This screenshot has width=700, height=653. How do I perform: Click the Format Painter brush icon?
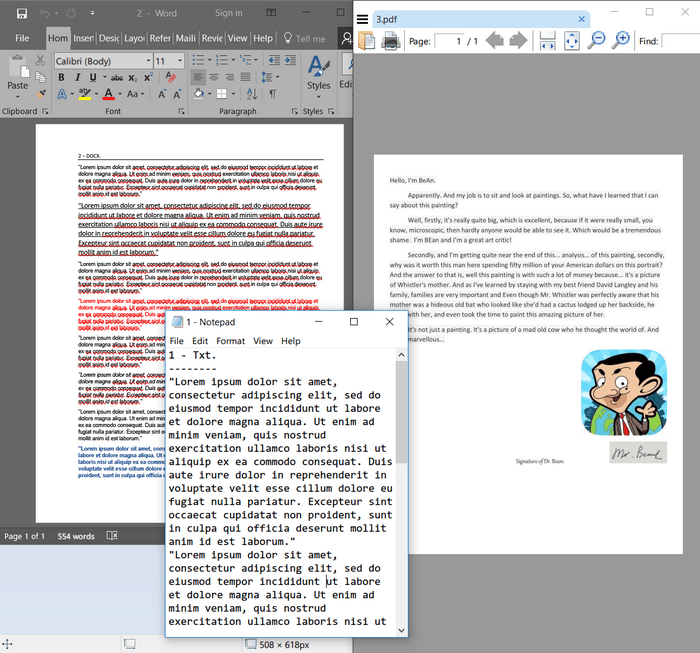point(41,94)
